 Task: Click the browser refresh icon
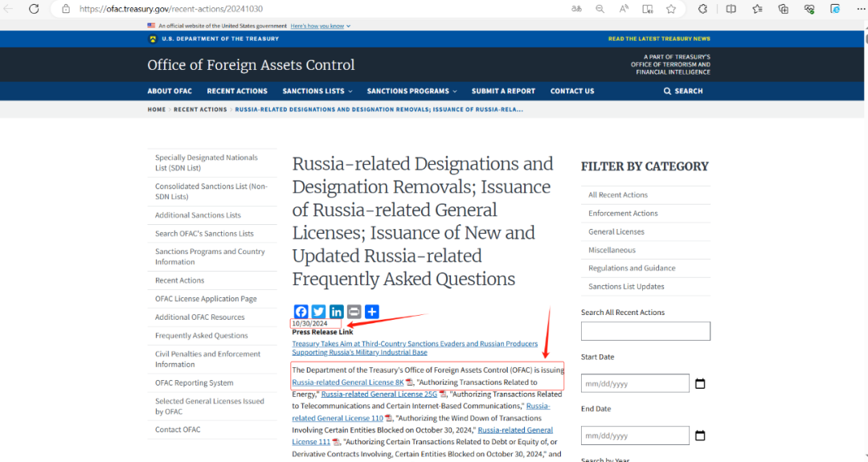click(x=33, y=9)
